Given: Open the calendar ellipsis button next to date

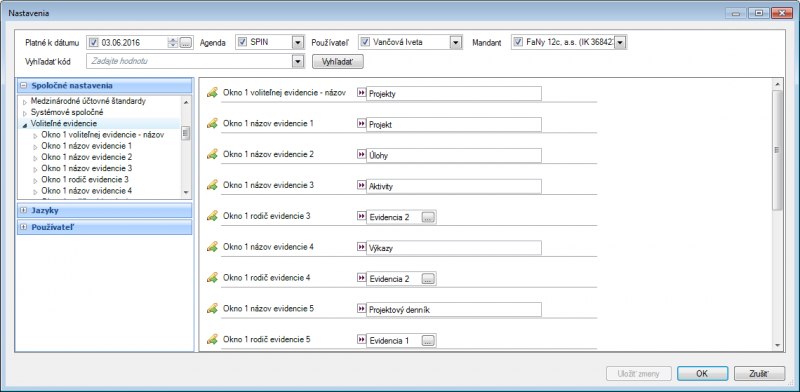Looking at the screenshot, I should (x=186, y=42).
